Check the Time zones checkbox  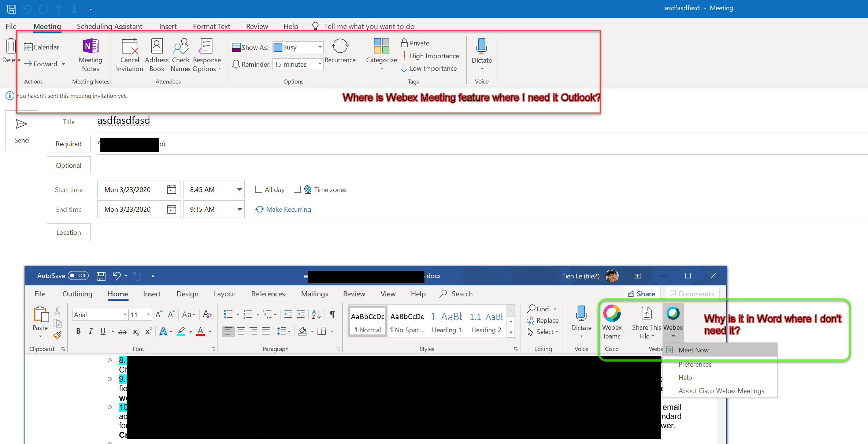click(297, 189)
